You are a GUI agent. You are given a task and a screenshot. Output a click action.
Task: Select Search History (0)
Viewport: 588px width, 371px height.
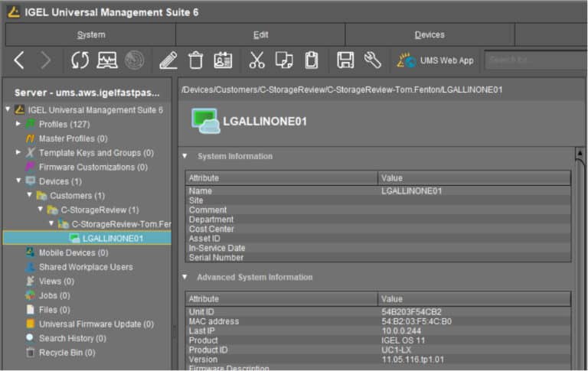(x=73, y=338)
